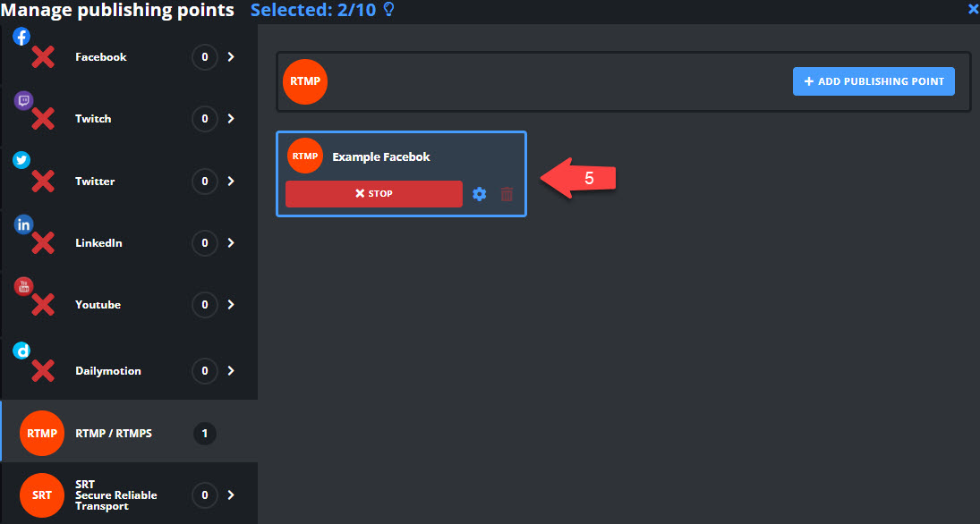Click the Twitter bird icon
The height and width of the screenshot is (524, 980).
click(x=22, y=161)
